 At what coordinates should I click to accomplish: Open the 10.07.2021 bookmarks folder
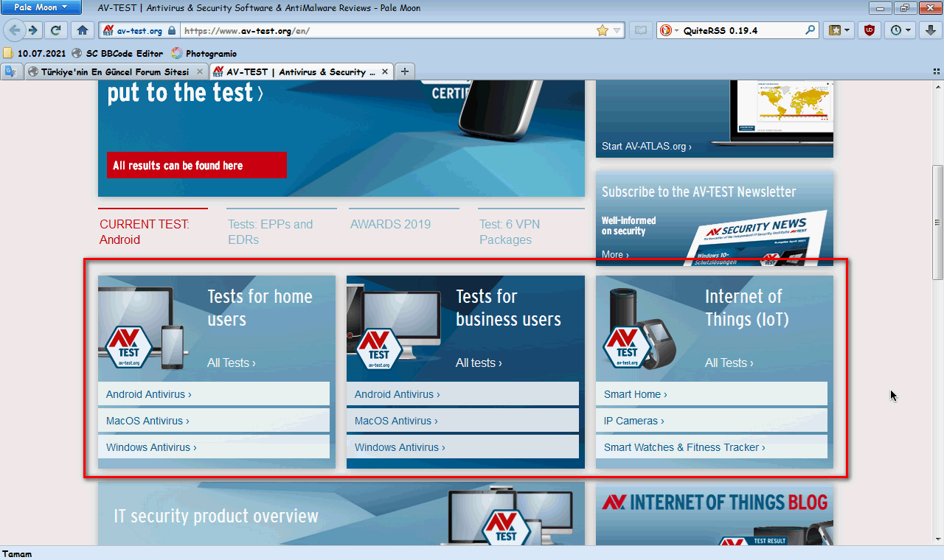point(35,53)
